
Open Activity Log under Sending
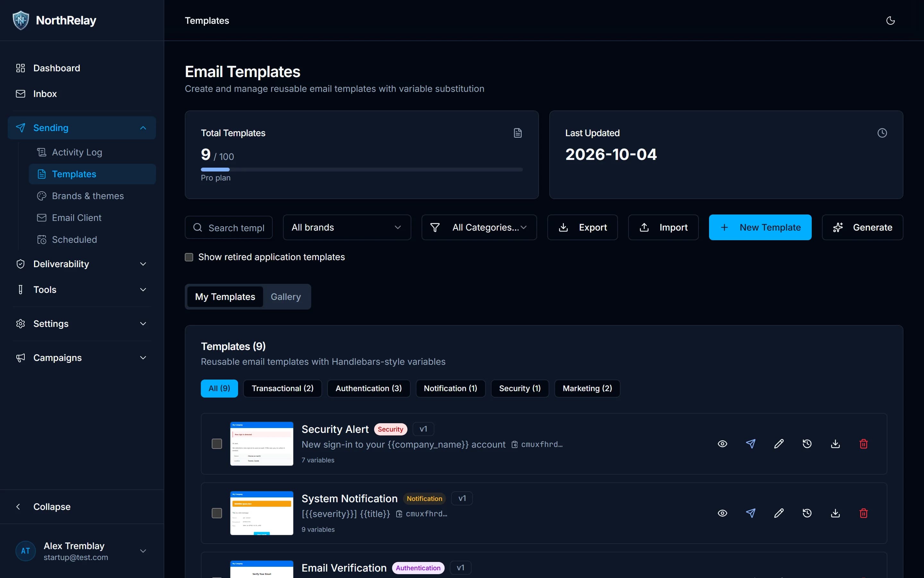tap(92, 152)
